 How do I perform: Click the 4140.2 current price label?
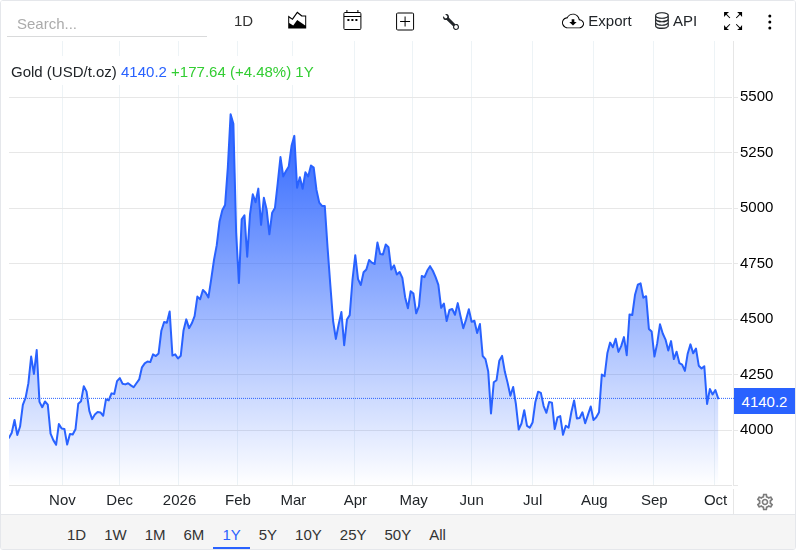point(764,402)
